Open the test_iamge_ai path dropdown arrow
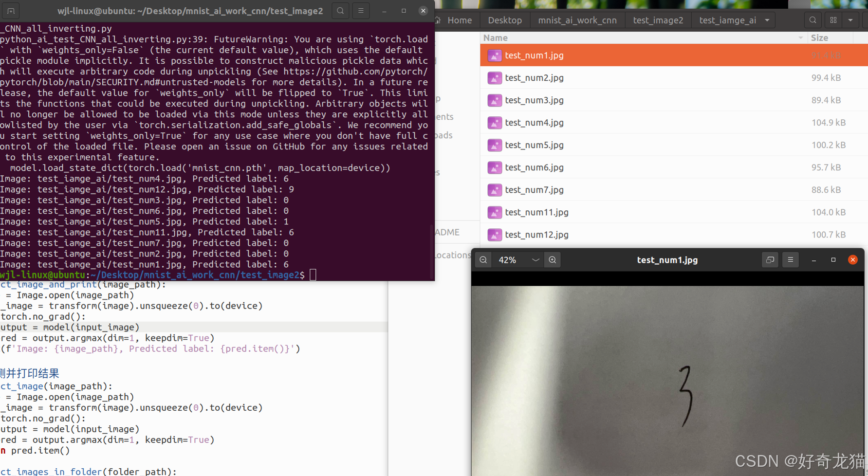Viewport: 868px width, 476px height. (767, 20)
